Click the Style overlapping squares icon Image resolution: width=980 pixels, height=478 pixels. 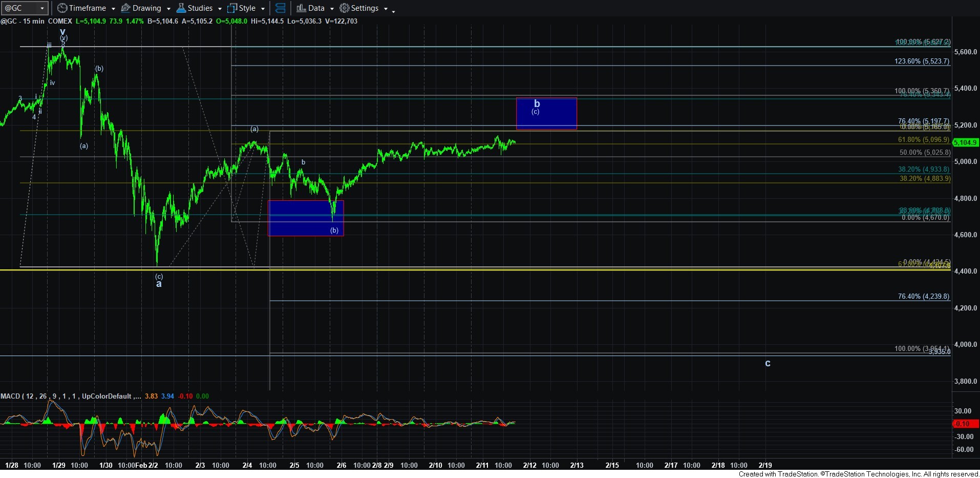pyautogui.click(x=232, y=8)
